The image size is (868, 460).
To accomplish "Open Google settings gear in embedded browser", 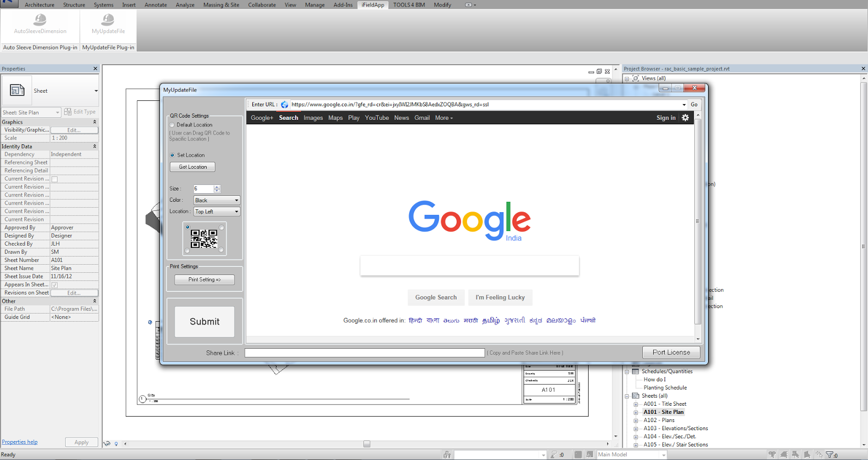I will pos(685,118).
